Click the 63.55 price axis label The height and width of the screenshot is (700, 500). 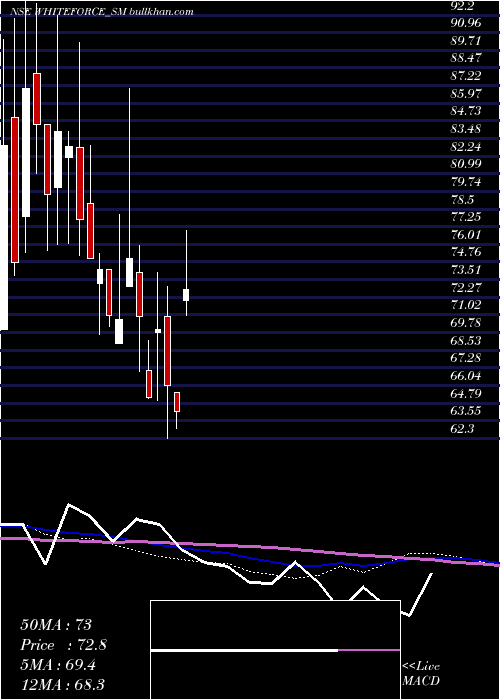pos(466,411)
